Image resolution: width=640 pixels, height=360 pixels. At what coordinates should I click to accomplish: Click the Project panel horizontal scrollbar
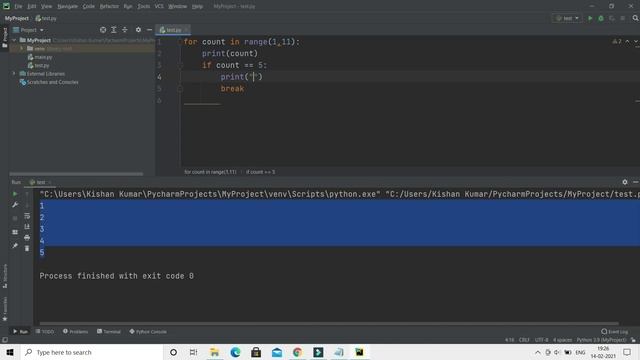(x=76, y=174)
